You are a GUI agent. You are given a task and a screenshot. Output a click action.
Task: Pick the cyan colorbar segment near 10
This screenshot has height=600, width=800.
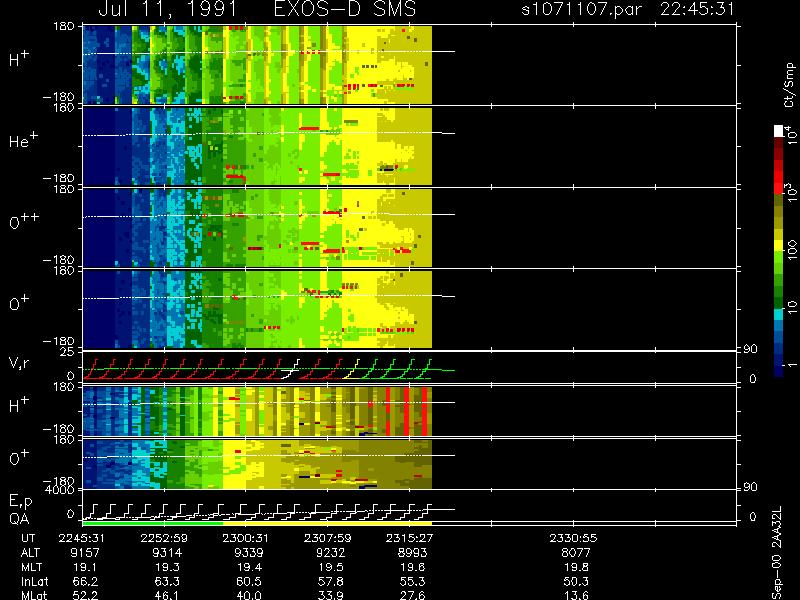click(x=779, y=314)
